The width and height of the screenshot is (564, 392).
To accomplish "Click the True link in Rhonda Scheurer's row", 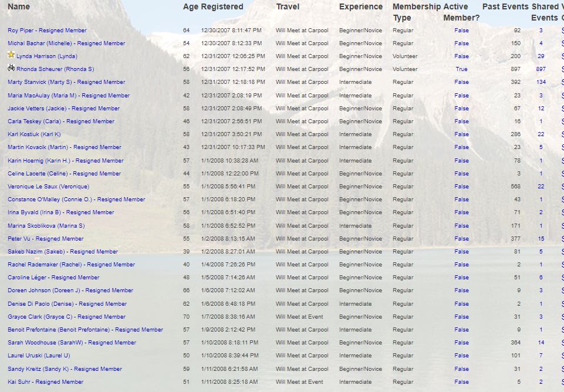I will click(461, 69).
